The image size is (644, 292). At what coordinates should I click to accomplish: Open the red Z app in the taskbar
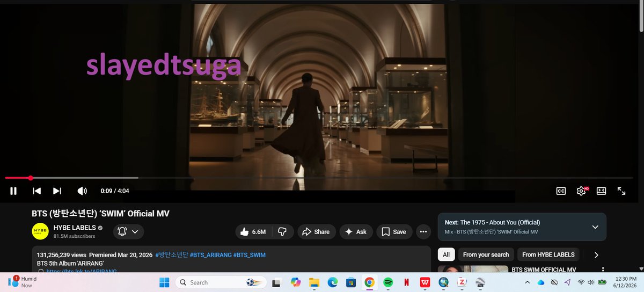pyautogui.click(x=462, y=282)
